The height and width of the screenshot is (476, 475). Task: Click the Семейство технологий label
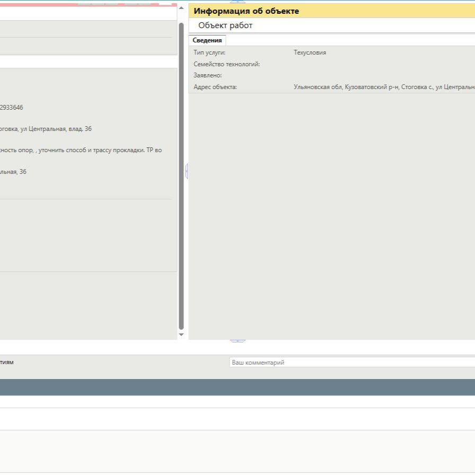[227, 64]
